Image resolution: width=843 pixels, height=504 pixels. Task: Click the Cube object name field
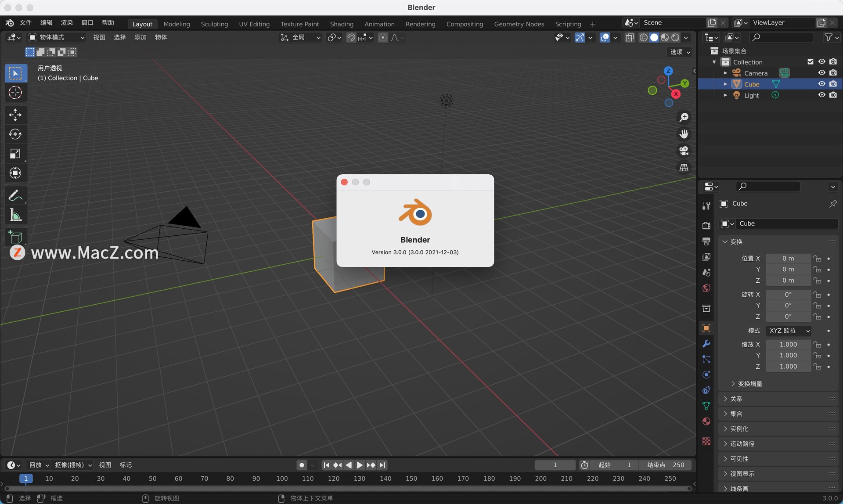[786, 223]
